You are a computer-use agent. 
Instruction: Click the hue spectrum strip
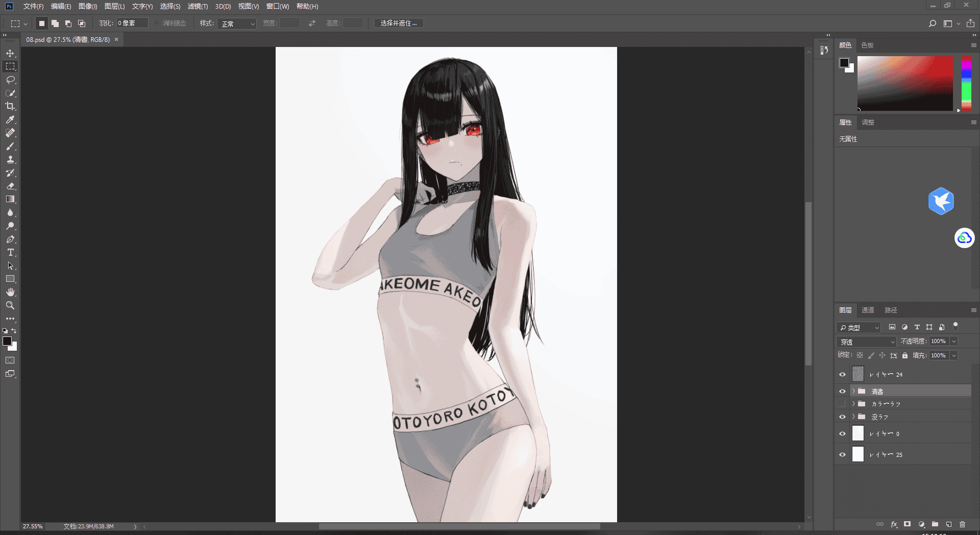(x=966, y=83)
